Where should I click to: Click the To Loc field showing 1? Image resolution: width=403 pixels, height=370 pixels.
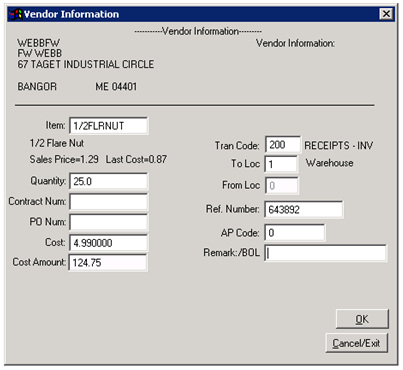[282, 164]
